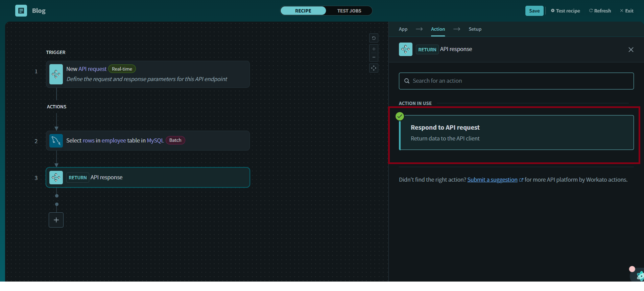Click the green check mark on action in use
644x291 pixels.
click(x=400, y=116)
